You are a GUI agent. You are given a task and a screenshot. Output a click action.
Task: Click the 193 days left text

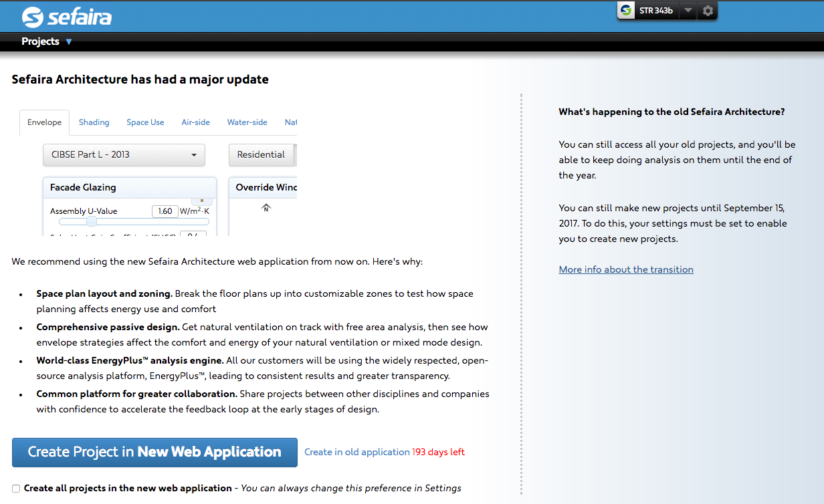438,453
